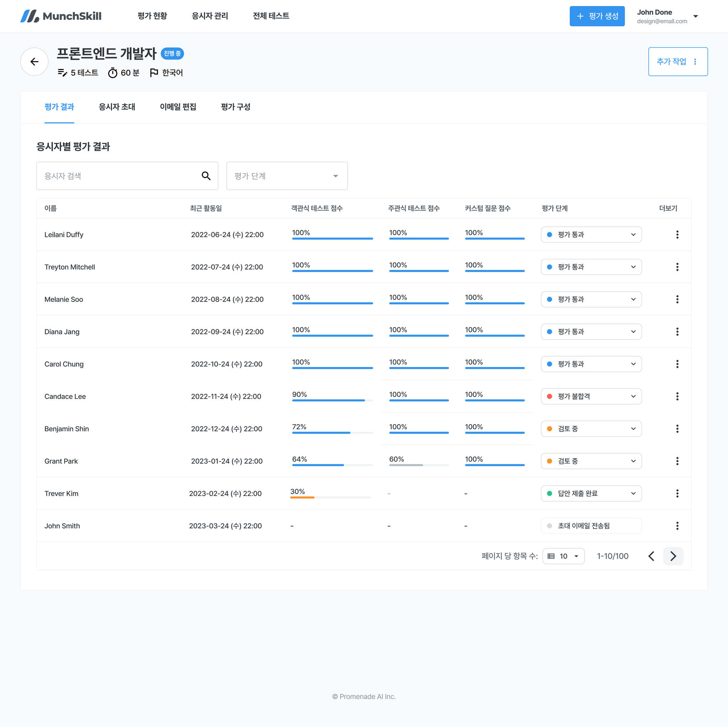Open more options for Trever Kim
The width and height of the screenshot is (728, 727).
click(x=677, y=493)
